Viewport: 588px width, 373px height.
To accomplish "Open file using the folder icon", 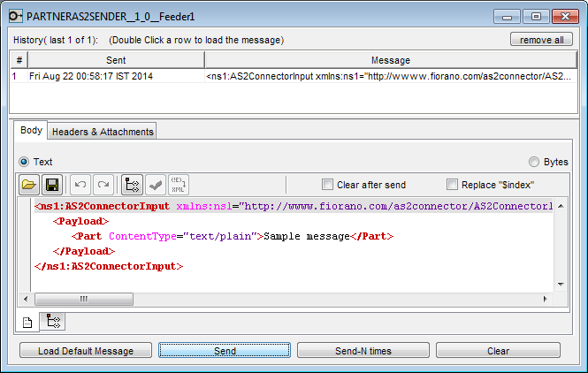I will click(x=29, y=185).
